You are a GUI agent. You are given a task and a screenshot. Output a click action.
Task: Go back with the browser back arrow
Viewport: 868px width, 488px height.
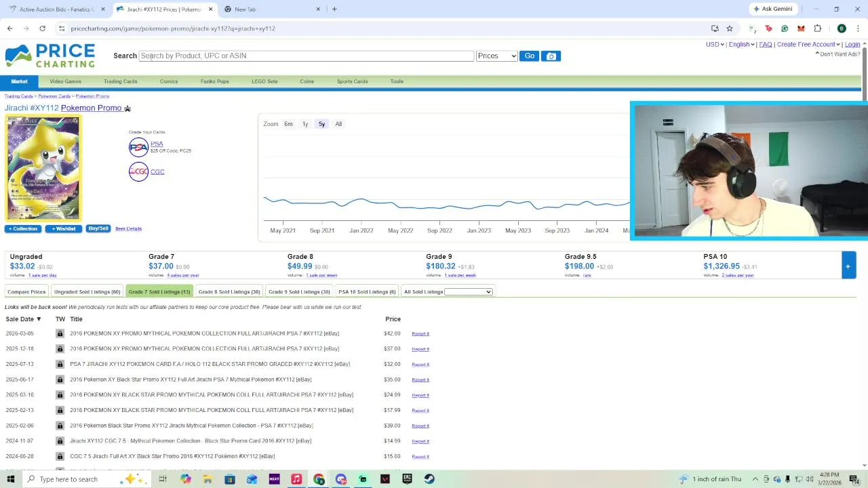[x=9, y=28]
